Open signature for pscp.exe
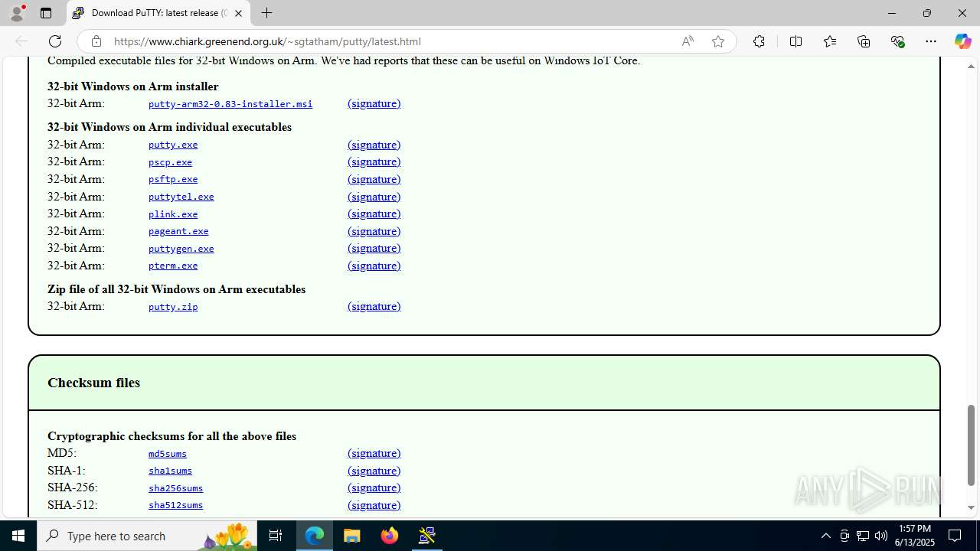 click(x=374, y=161)
